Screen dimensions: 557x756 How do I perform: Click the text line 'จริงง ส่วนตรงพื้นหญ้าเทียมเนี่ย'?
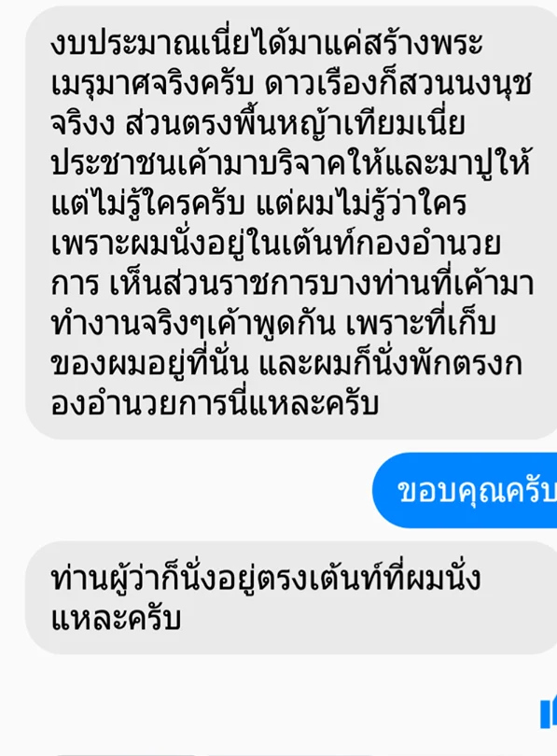point(258,124)
